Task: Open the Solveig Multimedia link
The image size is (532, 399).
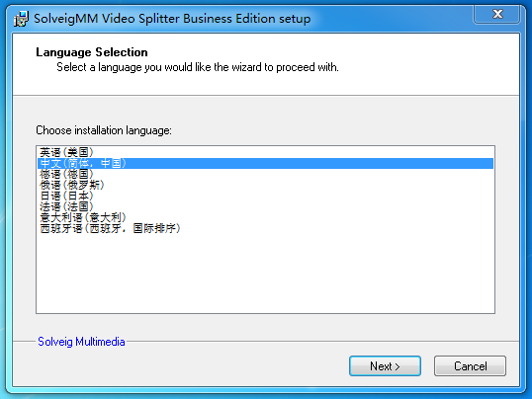Action: click(x=81, y=342)
